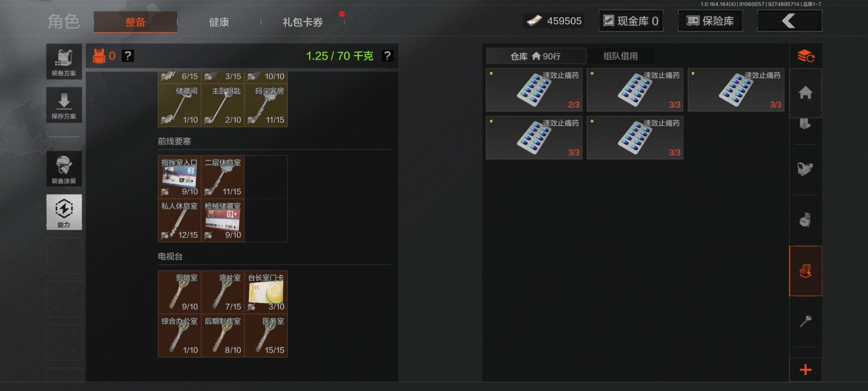The height and width of the screenshot is (391, 868).
Task: Select the home category icon in sidebar
Action: tap(806, 93)
